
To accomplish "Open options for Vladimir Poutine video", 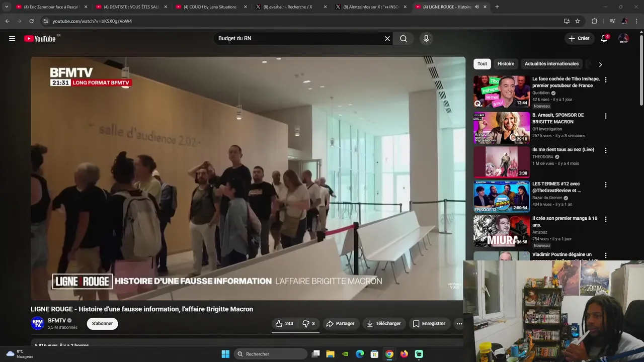I will click(x=606, y=255).
